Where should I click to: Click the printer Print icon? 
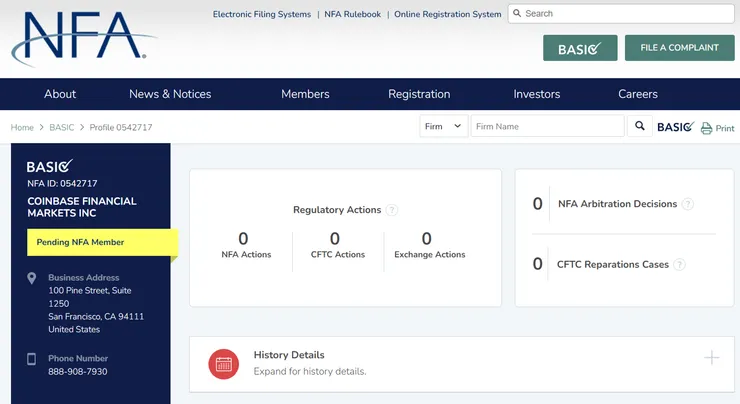tap(707, 128)
